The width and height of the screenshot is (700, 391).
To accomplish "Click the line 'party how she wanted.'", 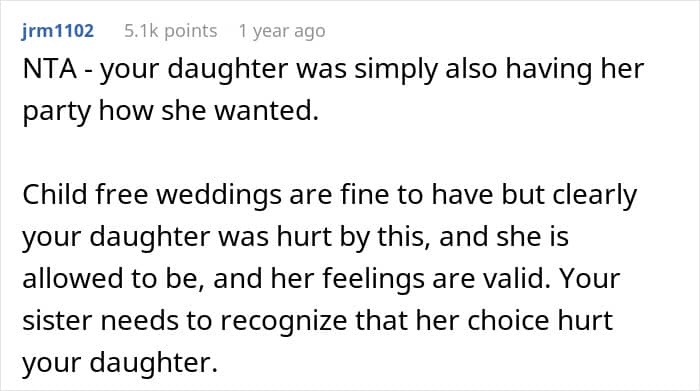I will (x=171, y=111).
